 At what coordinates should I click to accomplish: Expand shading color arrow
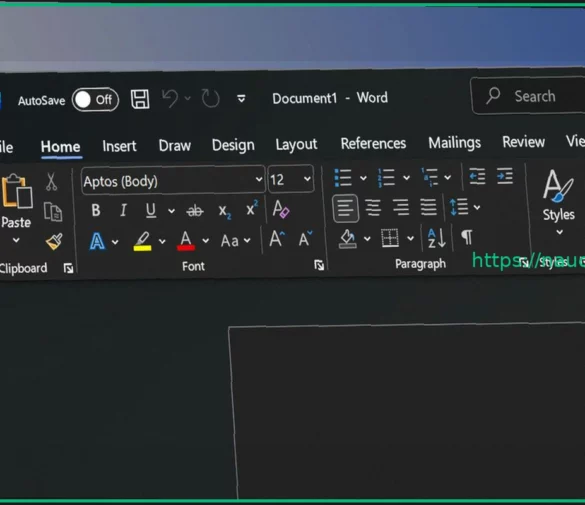pos(367,238)
